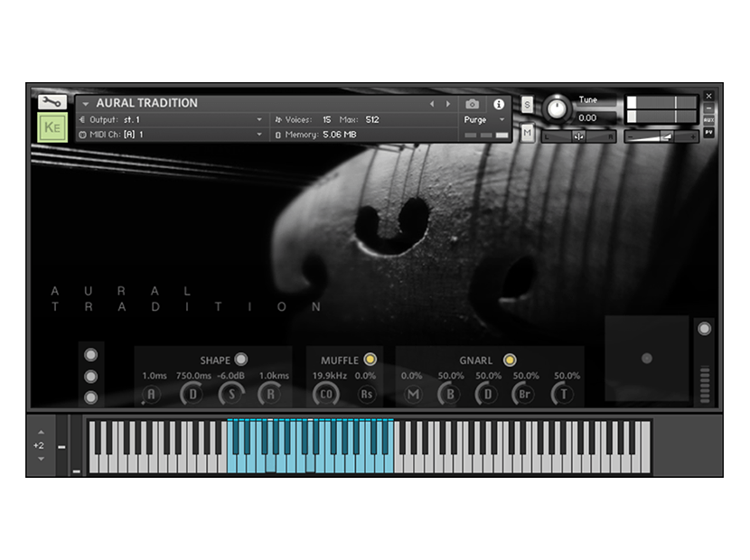Click the green KE instrument logo
The width and height of the screenshot is (750, 560).
tap(52, 127)
